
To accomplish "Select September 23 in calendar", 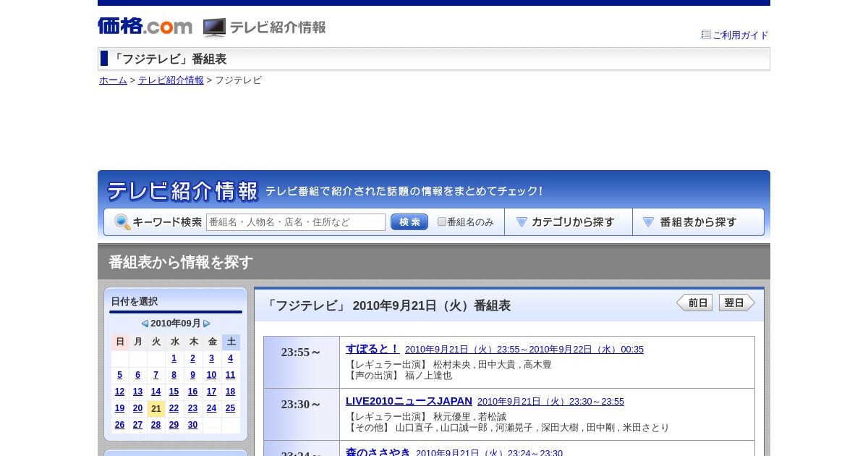I will point(193,408).
